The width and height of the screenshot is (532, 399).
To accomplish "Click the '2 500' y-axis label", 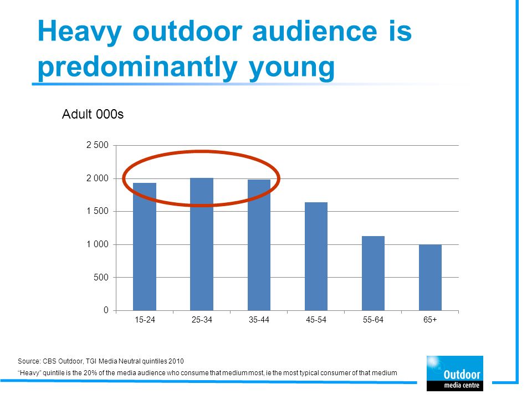I will pyautogui.click(x=98, y=145).
